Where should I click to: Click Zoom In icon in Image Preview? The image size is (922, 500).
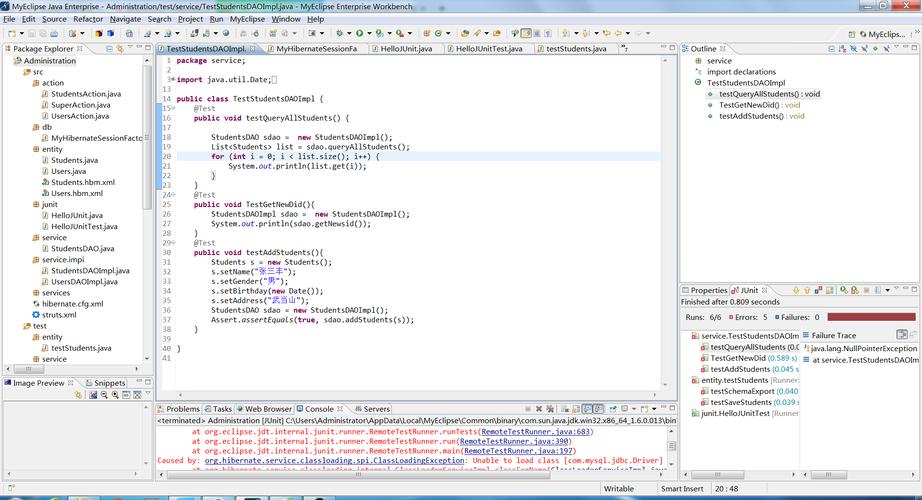click(x=115, y=395)
